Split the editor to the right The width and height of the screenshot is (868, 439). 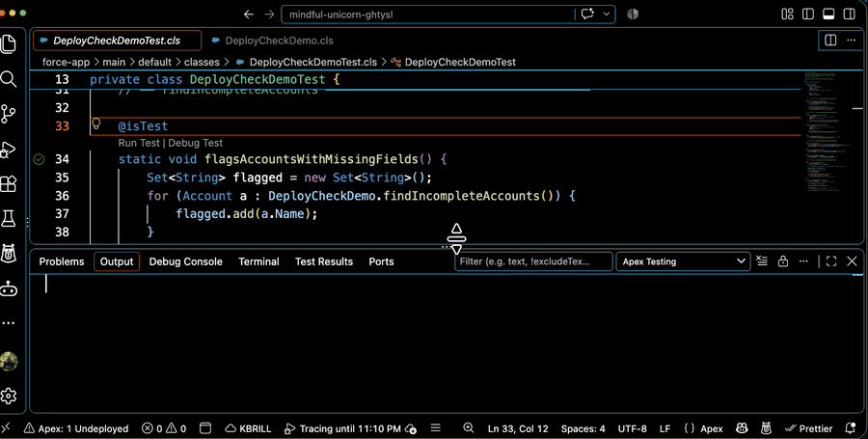tap(830, 40)
